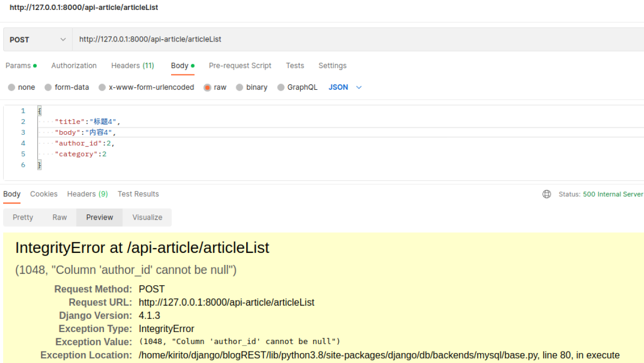The image size is (644, 363).
Task: Collapse the JSON object on line 1
Action: (39, 111)
